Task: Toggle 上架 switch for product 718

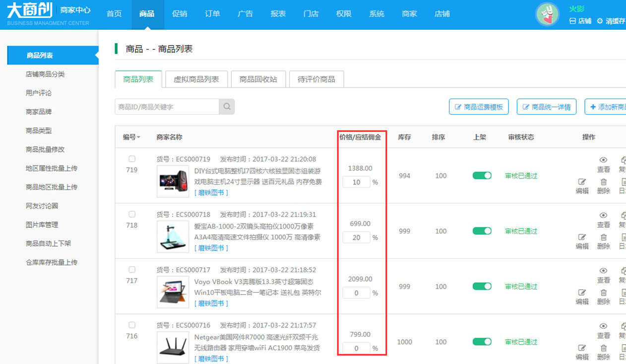Action: (482, 231)
